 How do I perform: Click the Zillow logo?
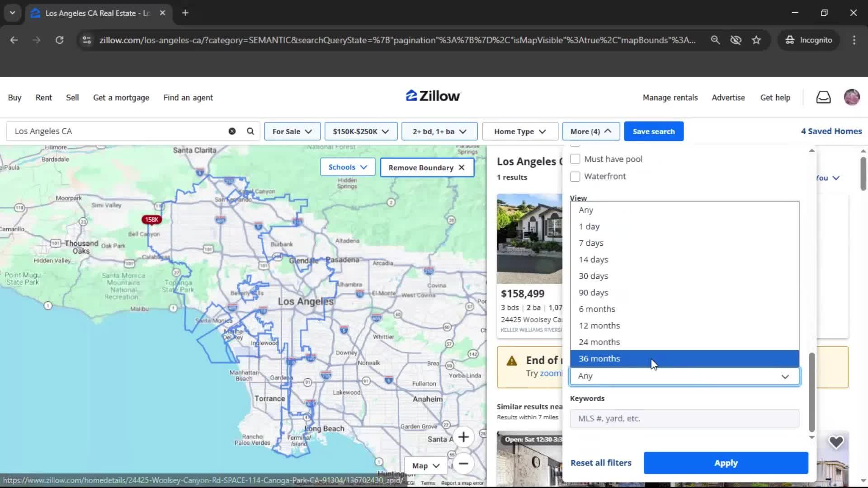pyautogui.click(x=432, y=96)
